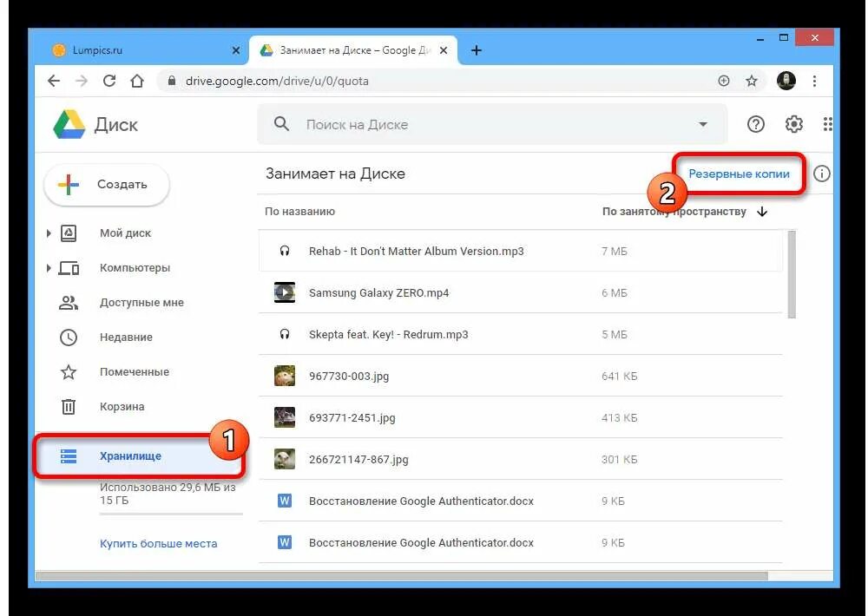The width and height of the screenshot is (868, 616).
Task: Open the Chrome profile avatar
Action: (786, 81)
